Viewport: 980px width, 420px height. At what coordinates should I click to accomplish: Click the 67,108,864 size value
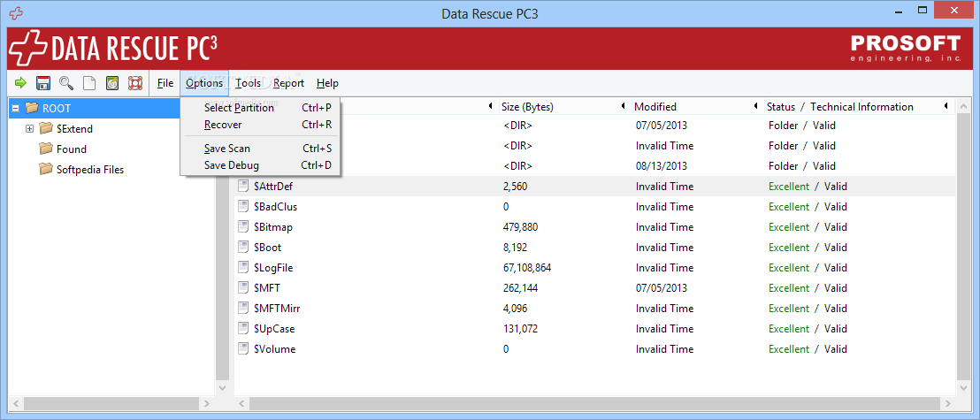point(527,268)
